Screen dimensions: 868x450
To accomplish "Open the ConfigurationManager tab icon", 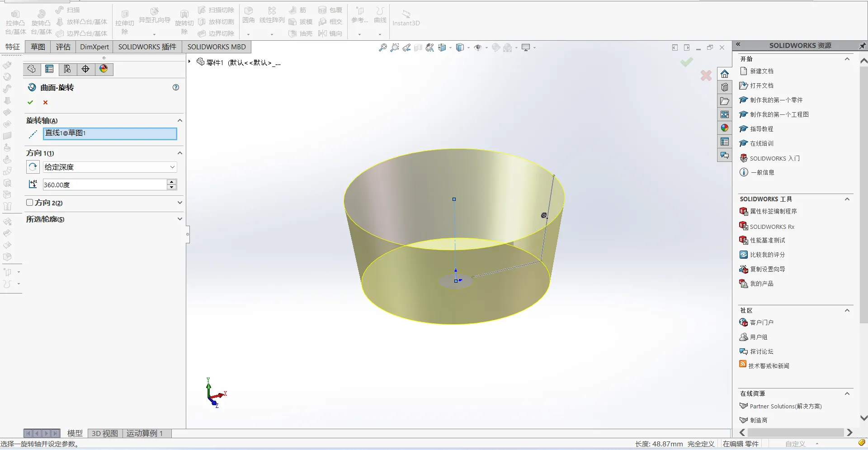I will pos(67,69).
